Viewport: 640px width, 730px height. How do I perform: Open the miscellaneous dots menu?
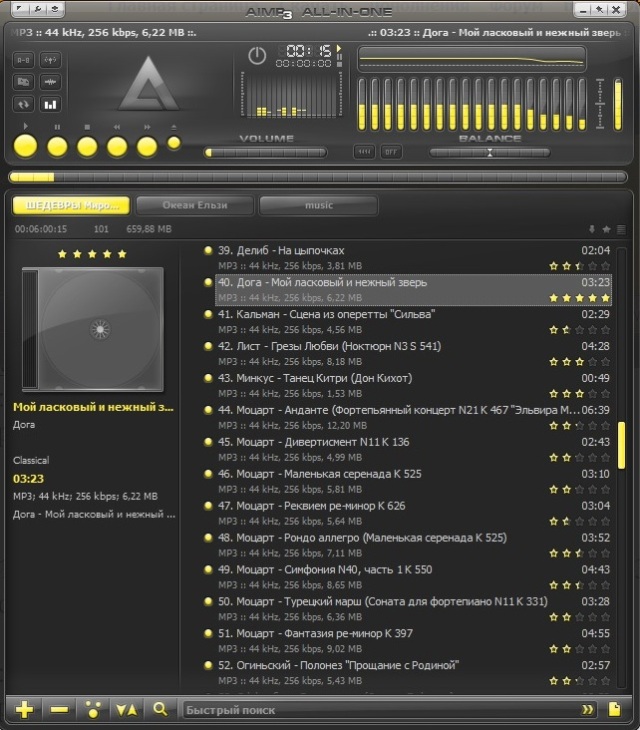93,710
